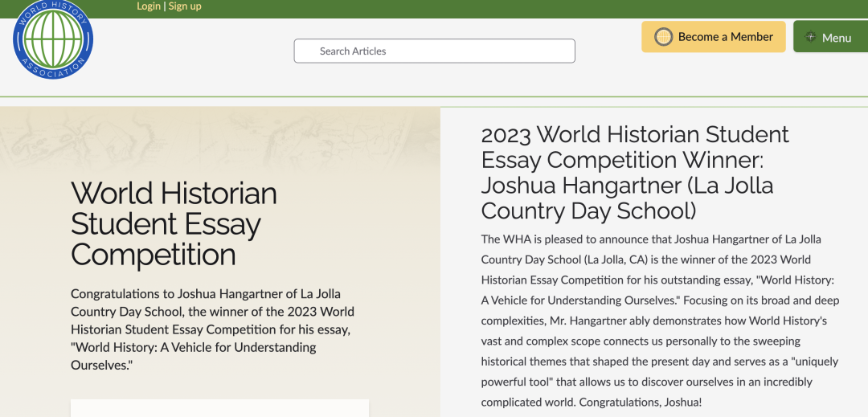The height and width of the screenshot is (417, 868).
Task: Click the left paragraph starting "Congratulations to Joshua Hangartner"
Action: click(x=212, y=329)
